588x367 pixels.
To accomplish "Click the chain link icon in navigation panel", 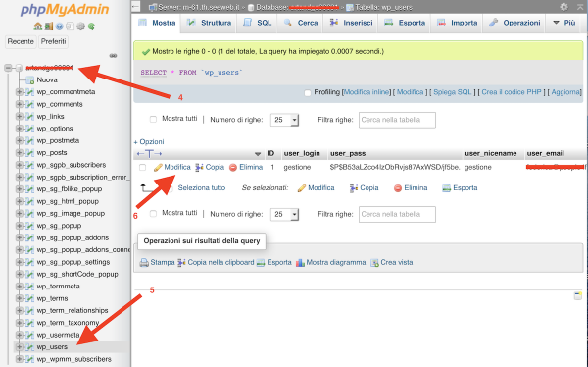I will coord(113,56).
